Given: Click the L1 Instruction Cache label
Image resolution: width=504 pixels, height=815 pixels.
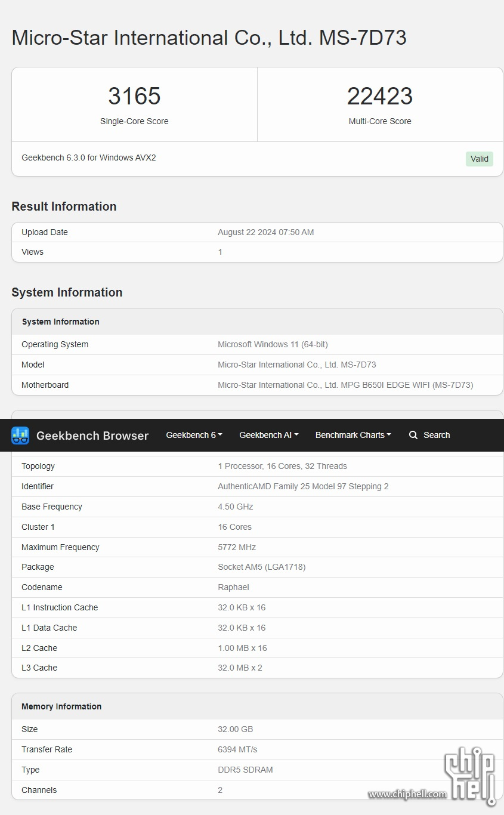Looking at the screenshot, I should (x=60, y=607).
